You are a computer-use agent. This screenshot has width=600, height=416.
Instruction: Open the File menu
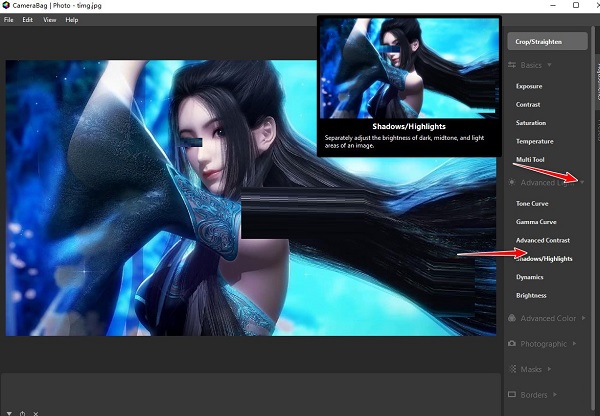[x=8, y=20]
